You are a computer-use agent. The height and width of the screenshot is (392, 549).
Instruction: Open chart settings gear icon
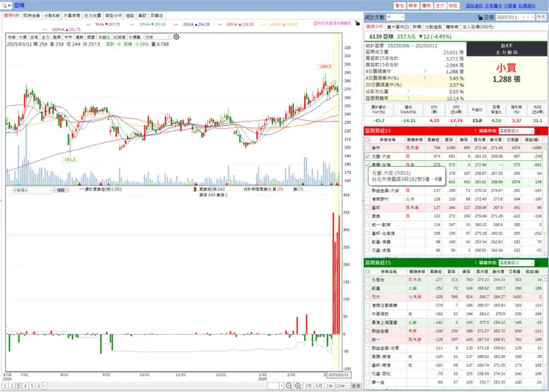[x=177, y=37]
